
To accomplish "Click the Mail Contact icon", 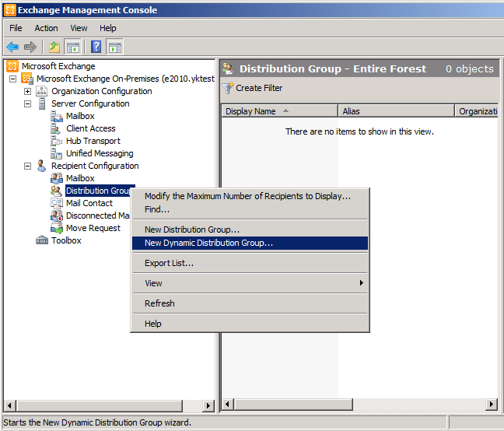I will click(57, 203).
